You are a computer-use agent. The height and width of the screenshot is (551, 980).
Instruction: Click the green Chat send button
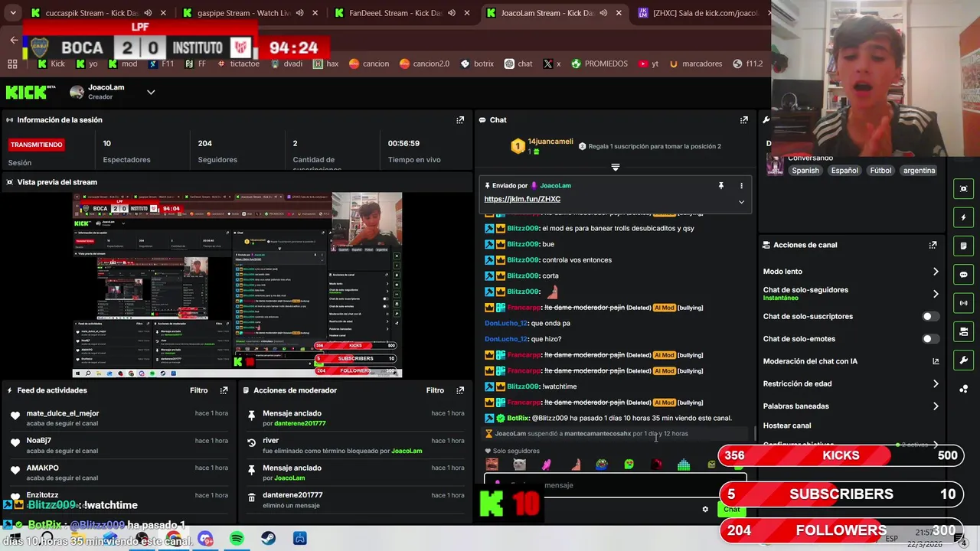click(731, 509)
